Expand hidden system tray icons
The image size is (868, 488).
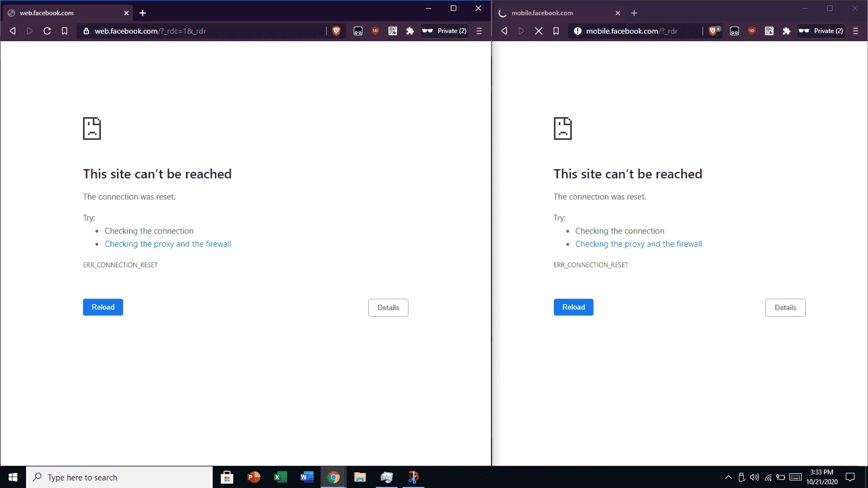point(729,477)
